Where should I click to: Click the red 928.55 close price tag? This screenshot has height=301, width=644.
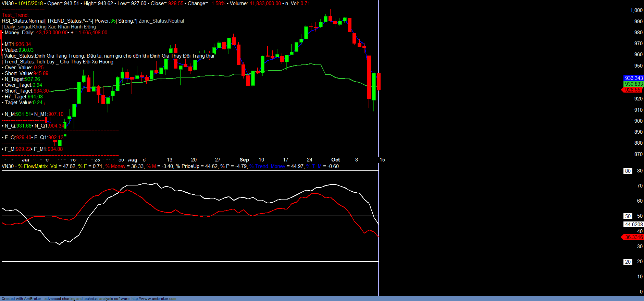pyautogui.click(x=632, y=90)
